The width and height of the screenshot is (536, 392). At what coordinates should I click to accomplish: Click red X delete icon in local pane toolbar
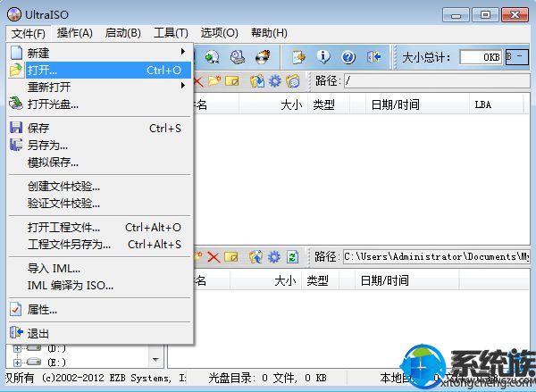(x=214, y=257)
